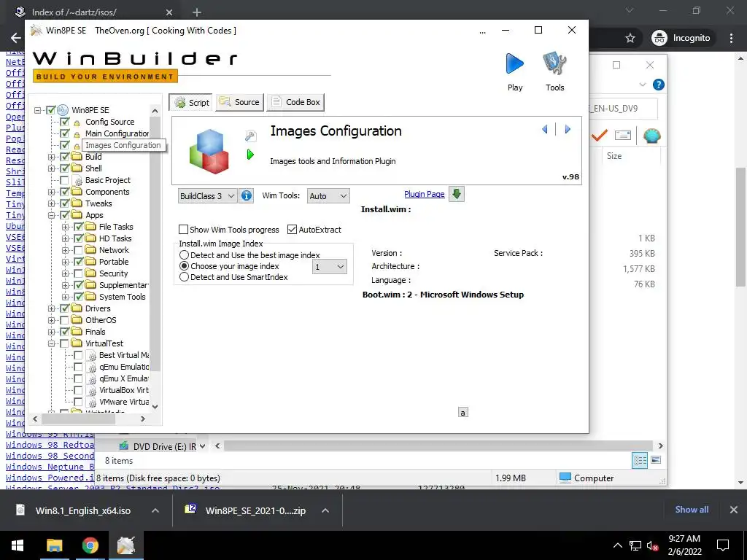This screenshot has height=560, width=747.
Task: Expand the Components tree node
Action: [52, 192]
